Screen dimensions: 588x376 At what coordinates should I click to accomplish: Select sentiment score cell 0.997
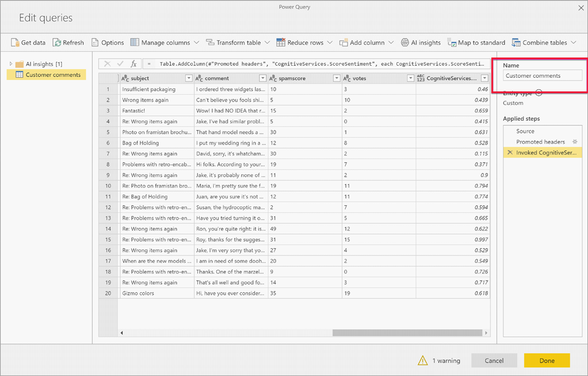tap(453, 240)
